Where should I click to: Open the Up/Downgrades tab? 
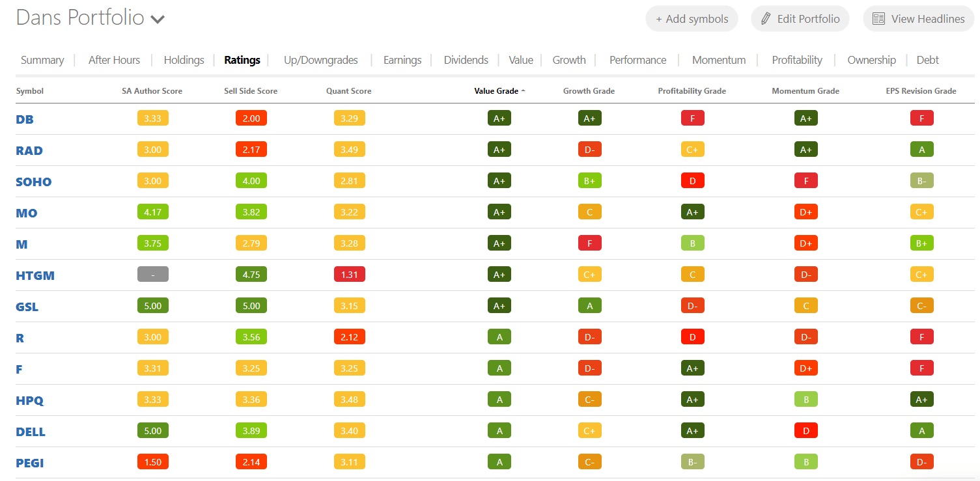321,60
